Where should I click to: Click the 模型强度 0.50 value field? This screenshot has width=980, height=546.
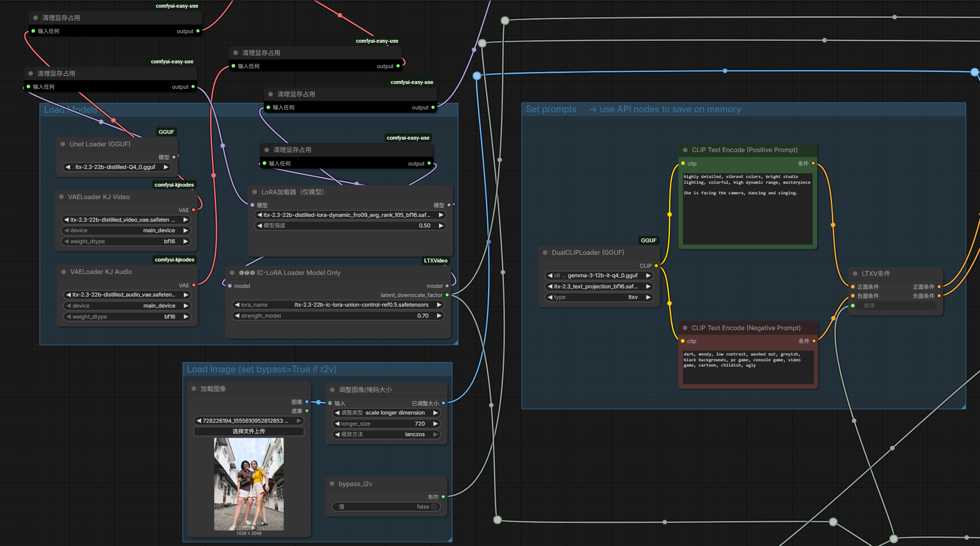[x=350, y=226]
